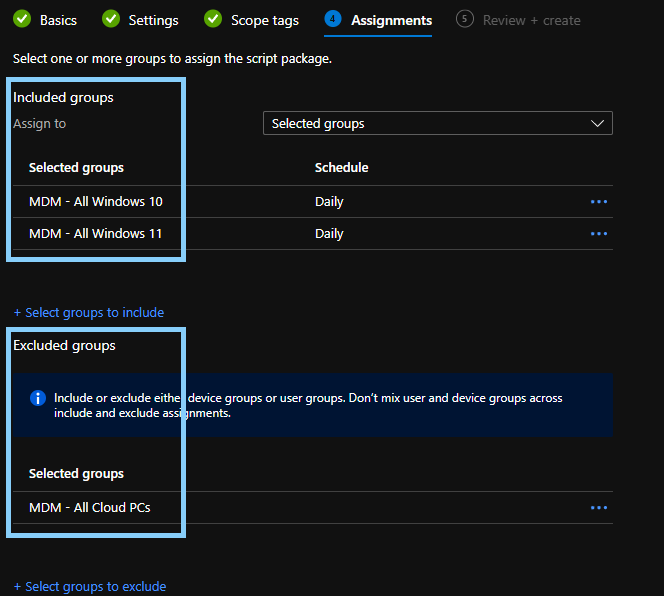Click Select groups to include link
664x596 pixels.
89,312
